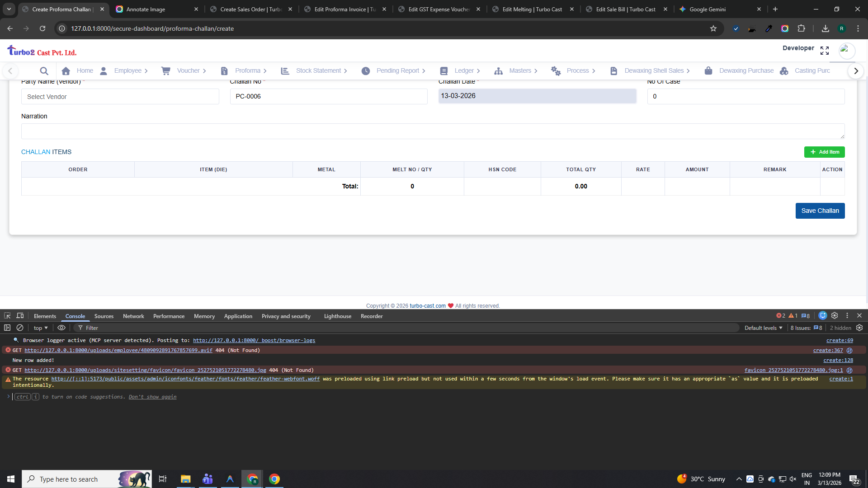This screenshot has width=868, height=488.
Task: Click into the Narration text field
Action: pyautogui.click(x=432, y=131)
